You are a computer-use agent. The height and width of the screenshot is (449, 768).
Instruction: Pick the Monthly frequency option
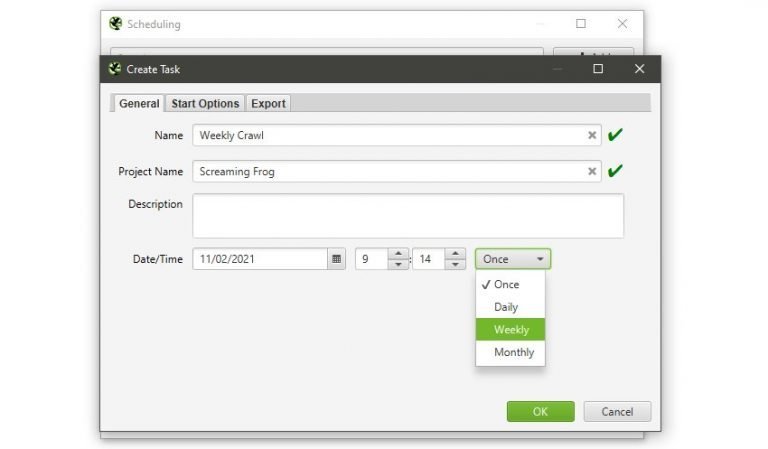coord(514,352)
